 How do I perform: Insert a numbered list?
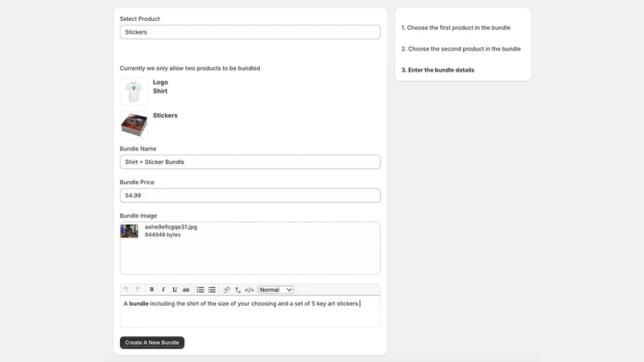click(200, 290)
